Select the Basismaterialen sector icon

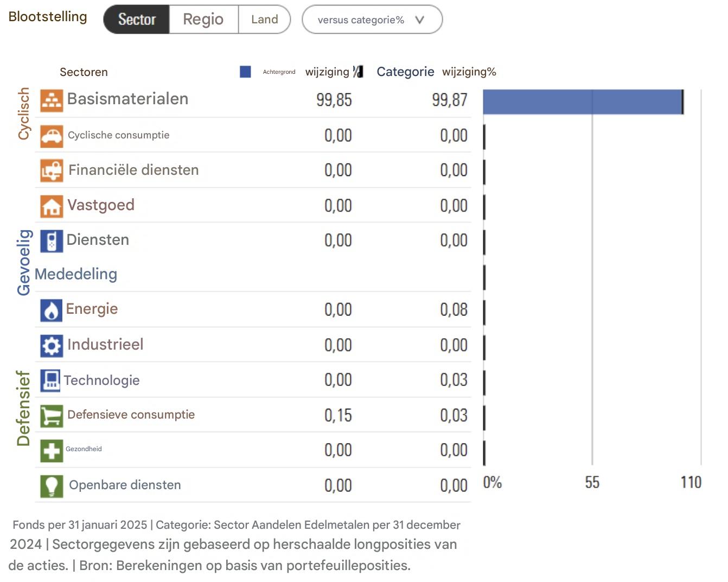pyautogui.click(x=52, y=100)
